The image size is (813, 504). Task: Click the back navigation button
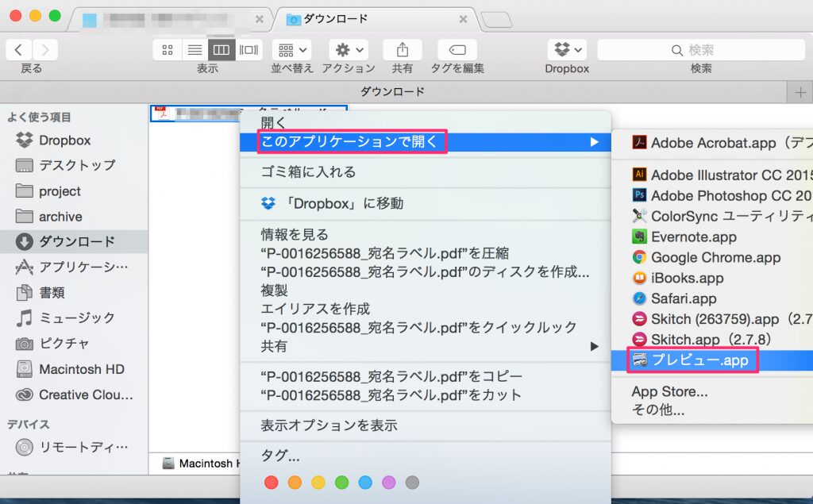pos(18,50)
